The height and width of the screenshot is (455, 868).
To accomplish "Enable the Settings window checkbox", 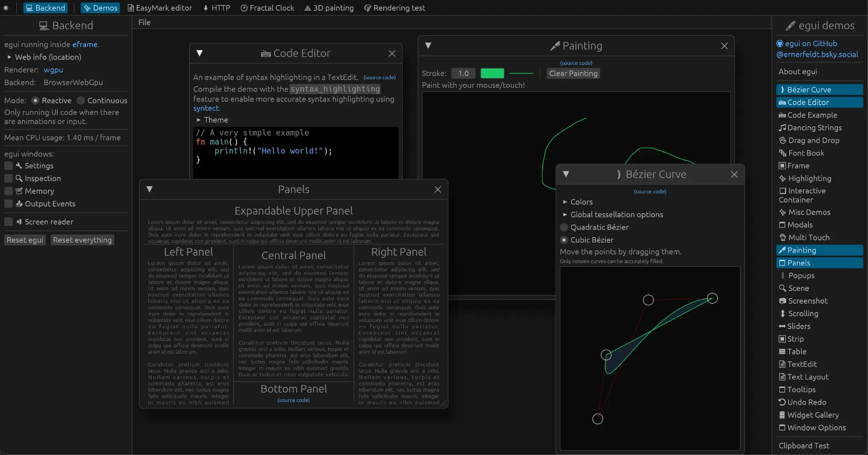I will [x=8, y=166].
